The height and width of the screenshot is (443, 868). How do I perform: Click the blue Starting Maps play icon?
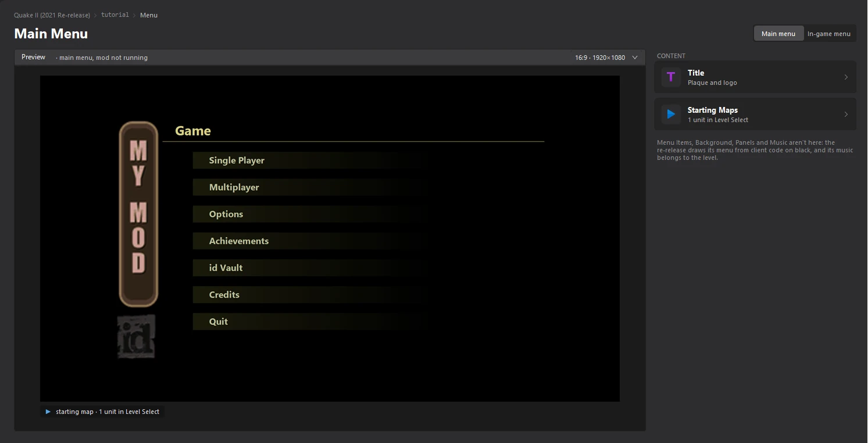pos(671,114)
